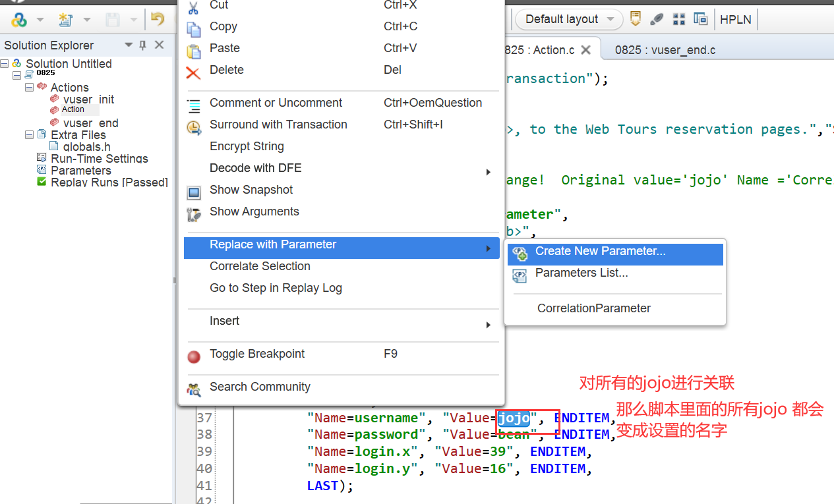The height and width of the screenshot is (504, 834).
Task: Collapse the Solution Untitled tree node
Action: (x=5, y=64)
